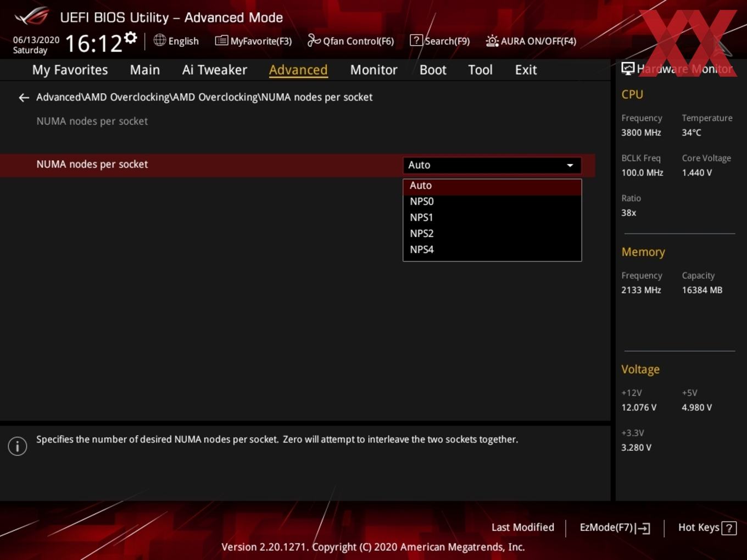This screenshot has width=747, height=560.
Task: Click the Search question mark icon
Action: [416, 40]
